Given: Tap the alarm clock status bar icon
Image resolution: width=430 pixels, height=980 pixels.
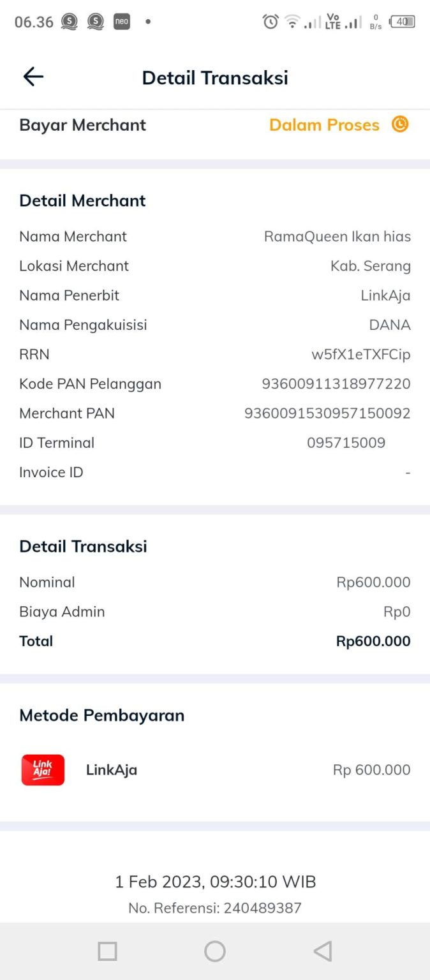Looking at the screenshot, I should point(270,21).
